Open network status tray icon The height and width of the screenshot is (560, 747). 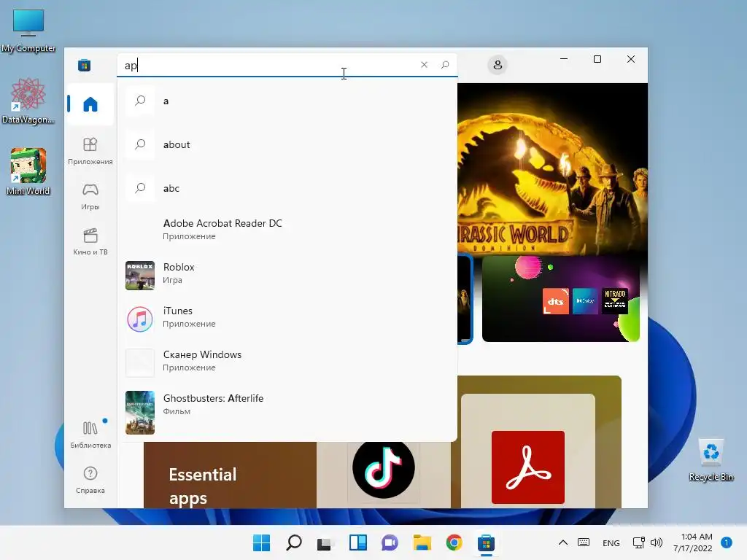[x=638, y=542]
